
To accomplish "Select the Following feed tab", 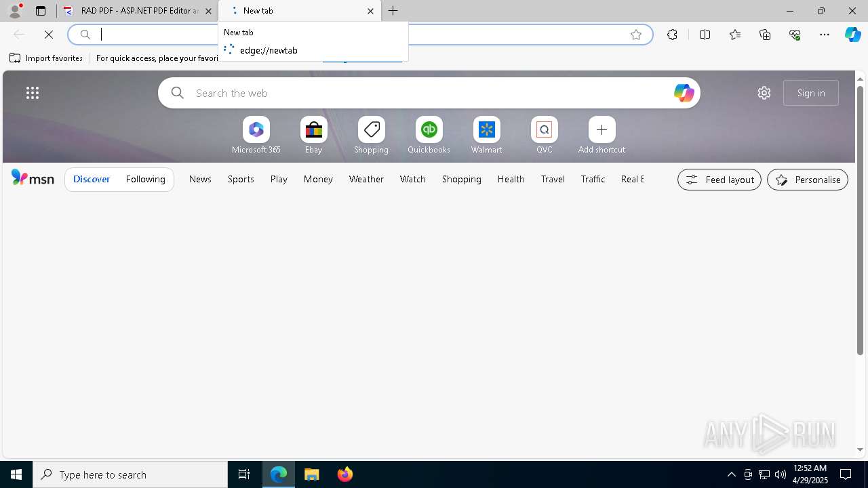I will 146,179.
